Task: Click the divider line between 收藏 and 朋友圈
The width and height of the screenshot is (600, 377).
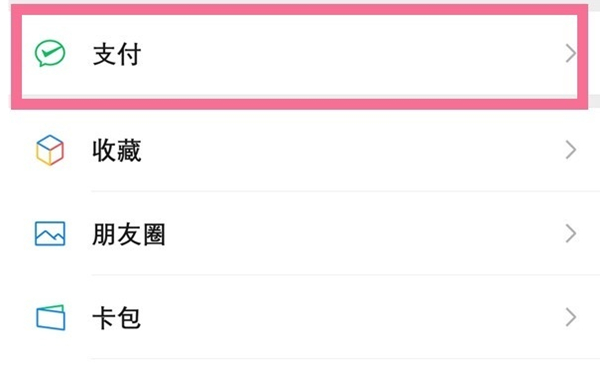Action: [346, 191]
